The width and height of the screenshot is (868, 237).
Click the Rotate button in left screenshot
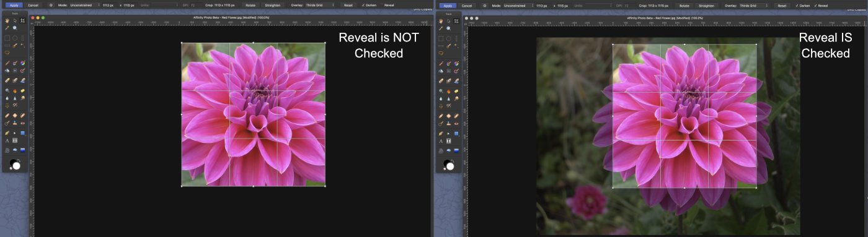(250, 5)
